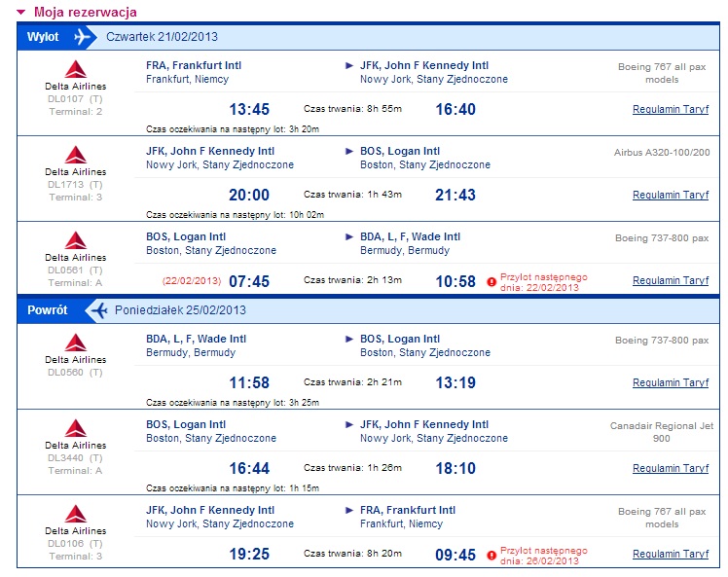Click red warning icon beside 10:58 arrival

491,282
